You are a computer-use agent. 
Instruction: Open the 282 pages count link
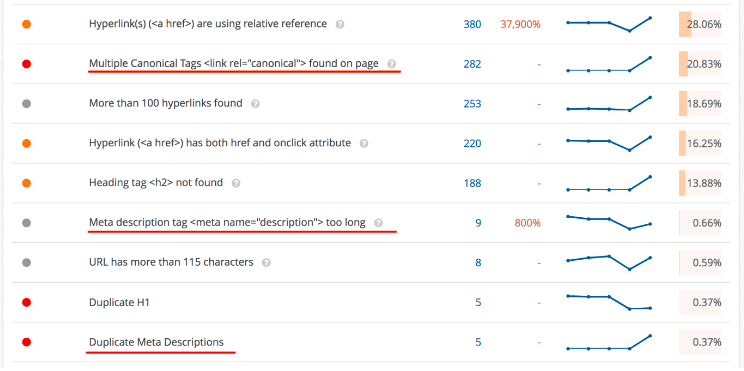pos(472,64)
